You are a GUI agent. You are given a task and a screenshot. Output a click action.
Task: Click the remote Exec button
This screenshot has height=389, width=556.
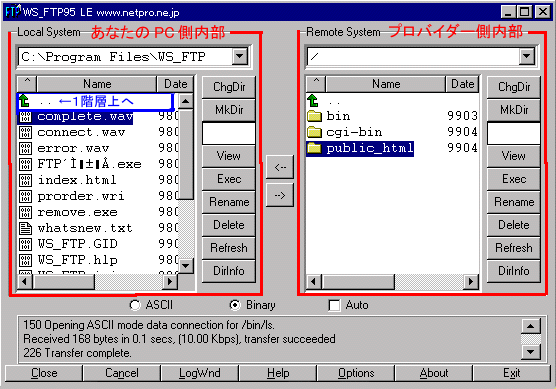tap(514, 179)
